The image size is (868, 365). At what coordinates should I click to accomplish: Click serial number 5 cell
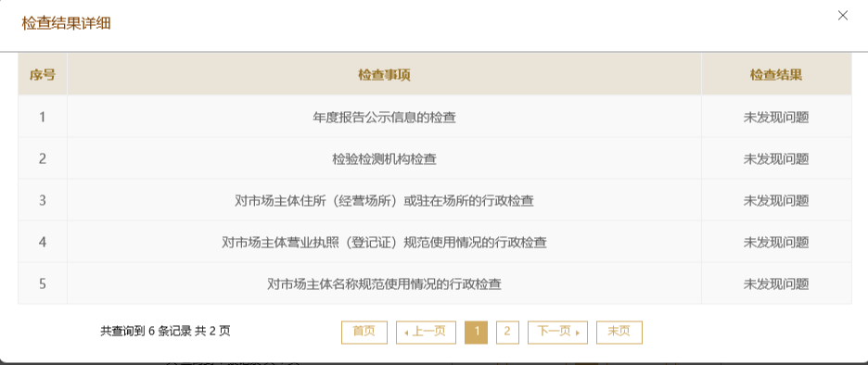(x=43, y=284)
